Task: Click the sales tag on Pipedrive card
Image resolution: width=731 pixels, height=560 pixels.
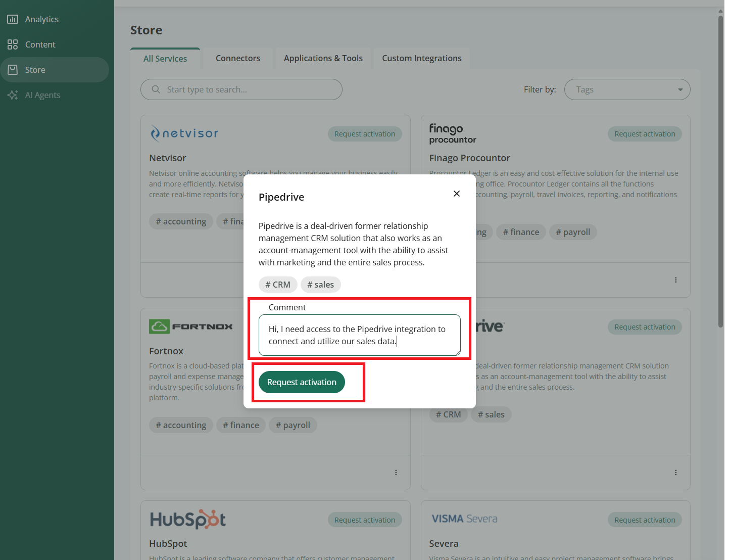Action: tap(492, 414)
